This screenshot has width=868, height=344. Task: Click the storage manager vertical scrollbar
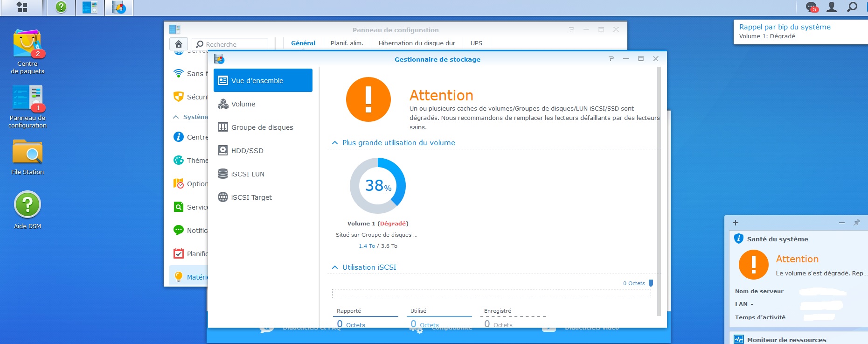(659, 191)
